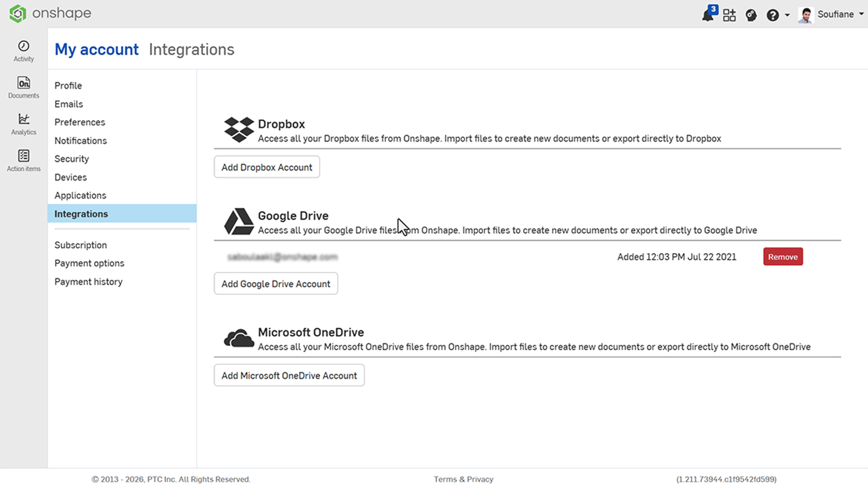Open the Documents page

pyautogui.click(x=23, y=87)
